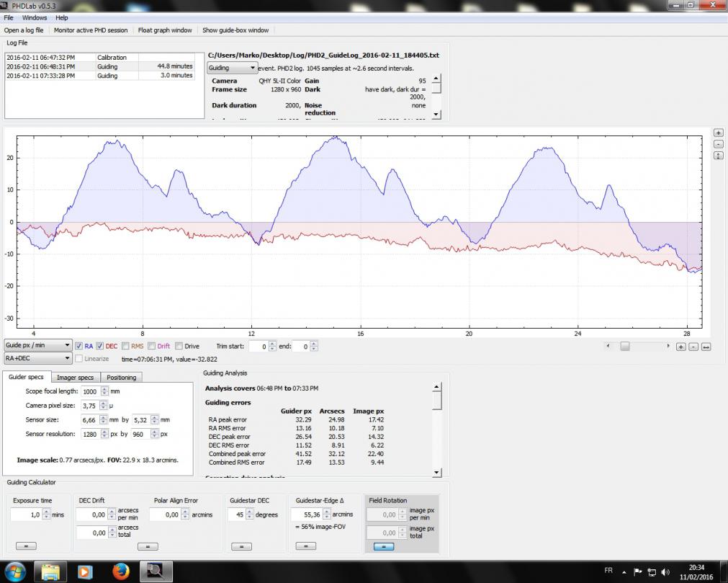The width and height of the screenshot is (728, 583).
Task: Click the equals button under Field Rotation
Action: (384, 546)
